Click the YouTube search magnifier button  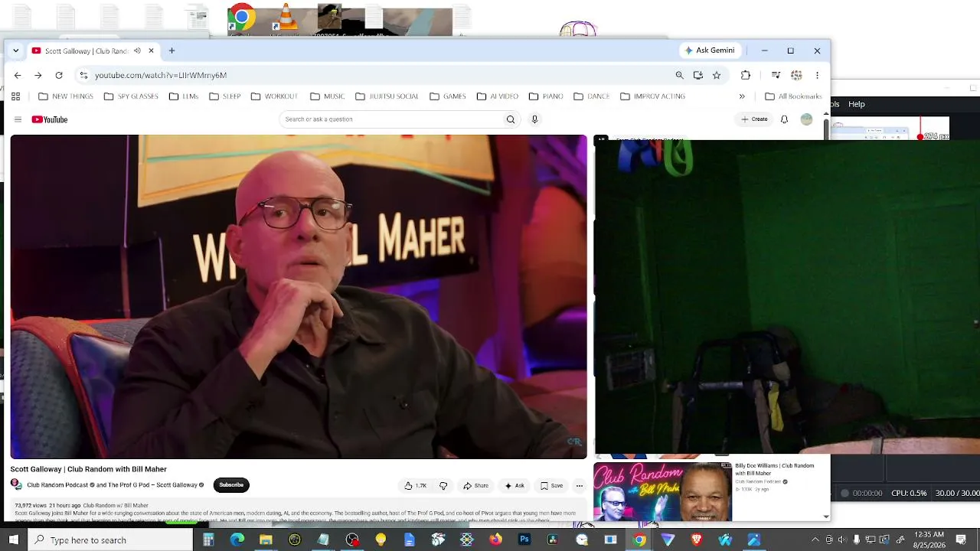(x=511, y=119)
